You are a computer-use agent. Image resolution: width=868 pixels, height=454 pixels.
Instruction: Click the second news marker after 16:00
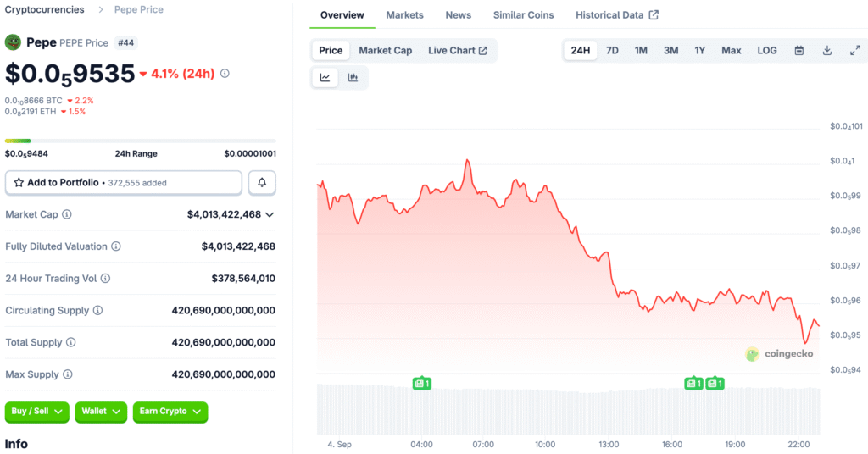715,383
